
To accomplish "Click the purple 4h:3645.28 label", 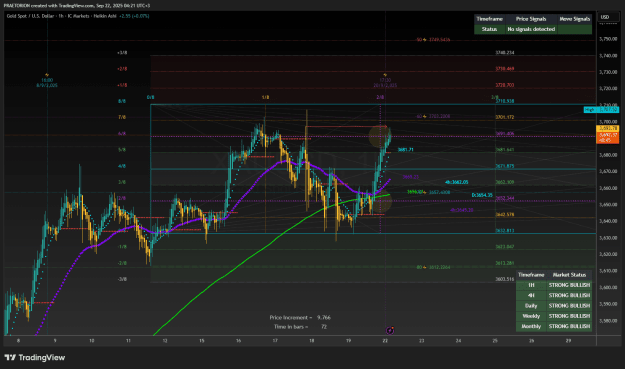I will pyautogui.click(x=462, y=210).
